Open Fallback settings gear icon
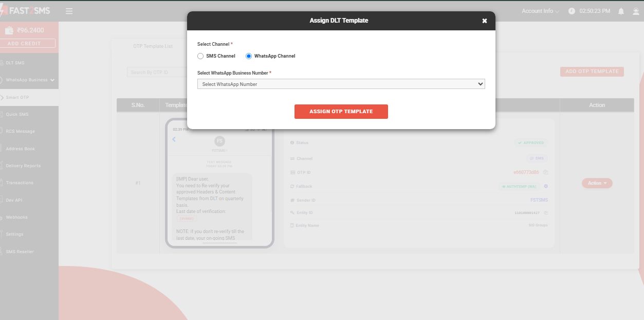644x320 pixels. tap(546, 186)
